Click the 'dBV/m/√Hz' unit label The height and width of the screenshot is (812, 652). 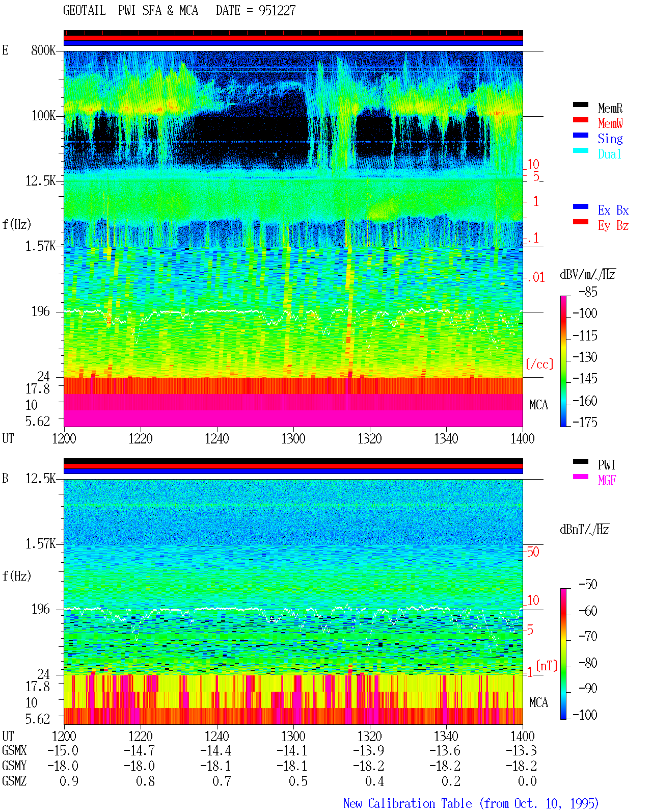click(x=588, y=274)
